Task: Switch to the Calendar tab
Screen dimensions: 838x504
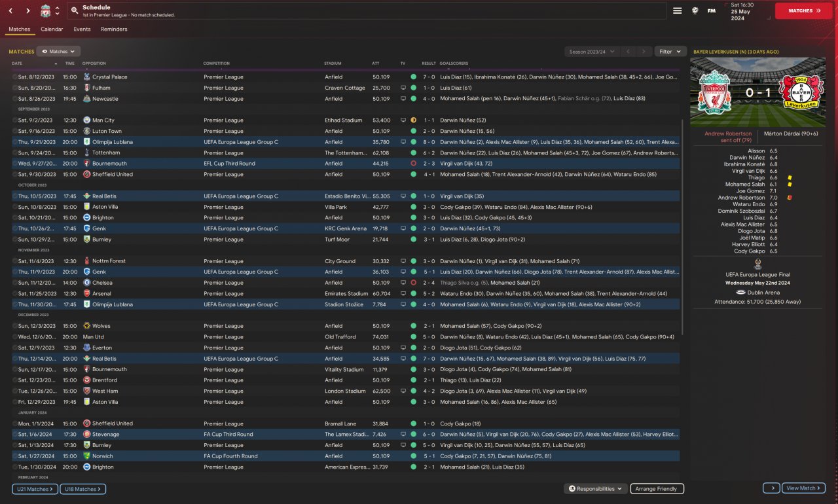Action: coord(52,29)
